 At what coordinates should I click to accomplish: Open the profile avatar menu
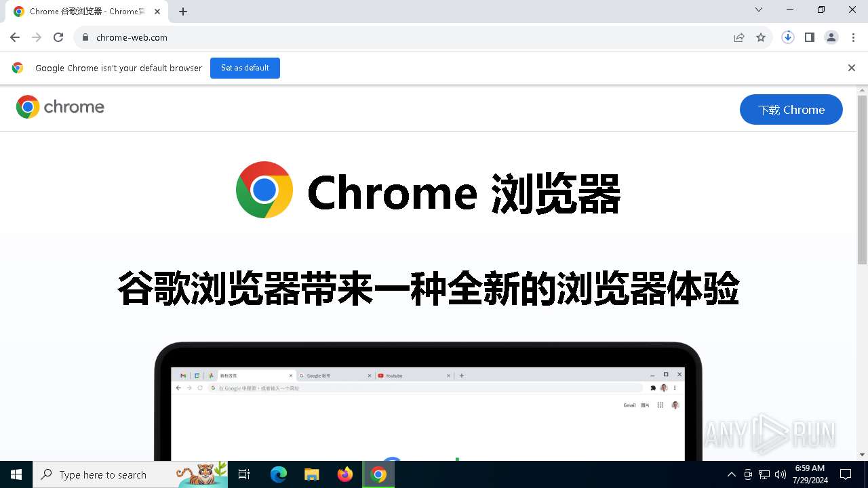[831, 37]
